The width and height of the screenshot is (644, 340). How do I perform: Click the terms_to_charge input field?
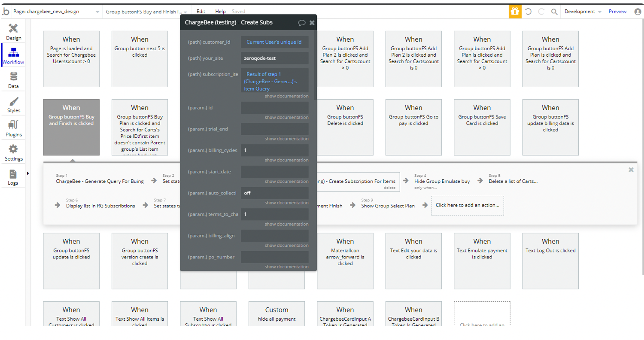[274, 214]
